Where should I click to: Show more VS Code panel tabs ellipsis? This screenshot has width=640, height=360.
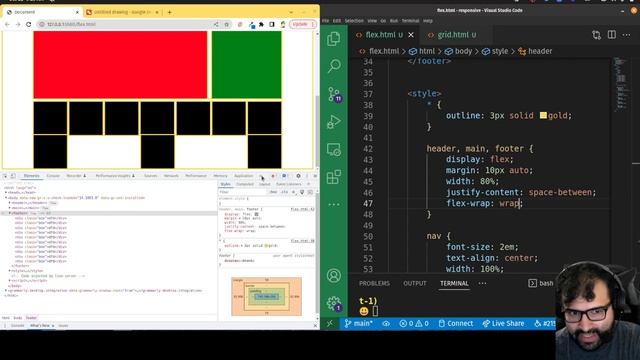tap(482, 283)
